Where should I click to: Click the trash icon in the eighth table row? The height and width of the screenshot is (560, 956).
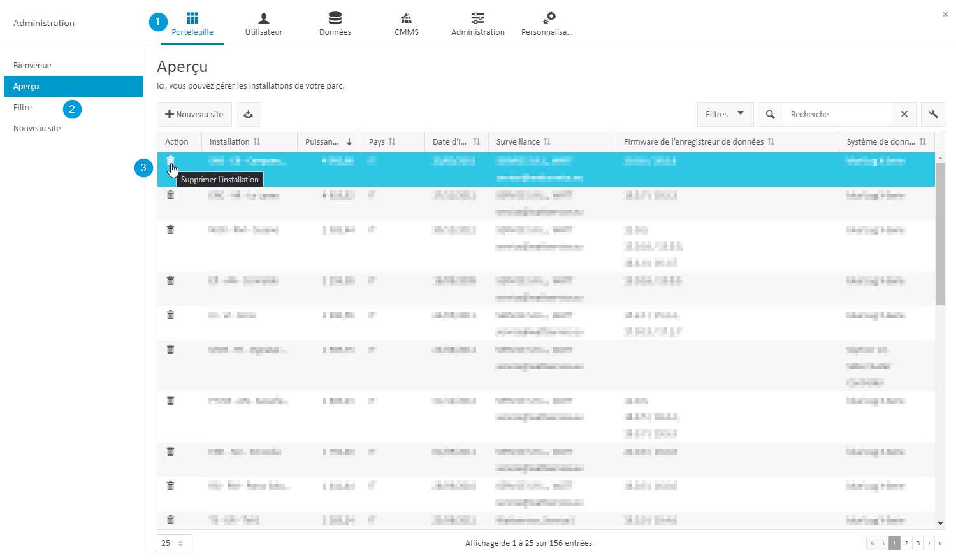click(170, 451)
